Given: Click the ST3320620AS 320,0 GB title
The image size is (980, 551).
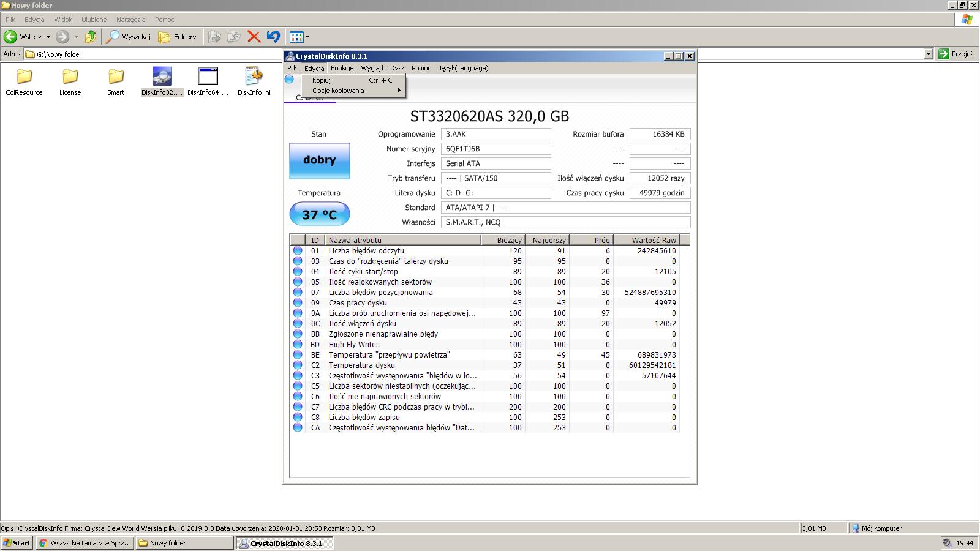Looking at the screenshot, I should (x=489, y=116).
